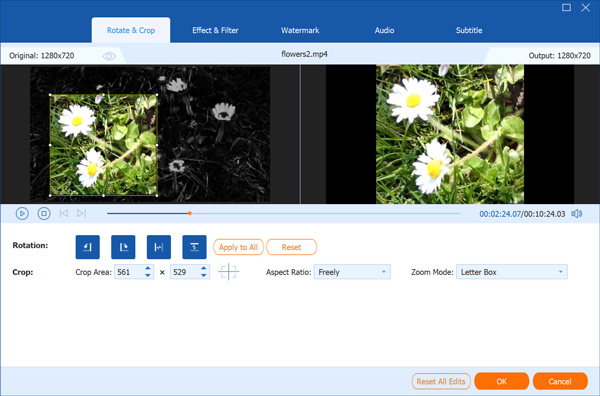Rotate video right 90 degrees
This screenshot has width=600, height=396.
pos(123,247)
